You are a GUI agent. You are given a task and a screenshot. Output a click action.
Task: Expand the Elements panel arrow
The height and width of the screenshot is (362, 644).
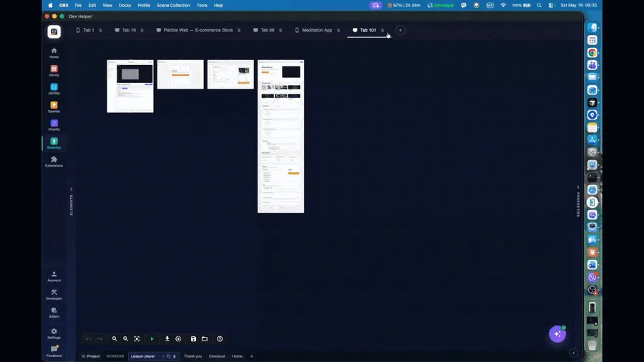71,190
